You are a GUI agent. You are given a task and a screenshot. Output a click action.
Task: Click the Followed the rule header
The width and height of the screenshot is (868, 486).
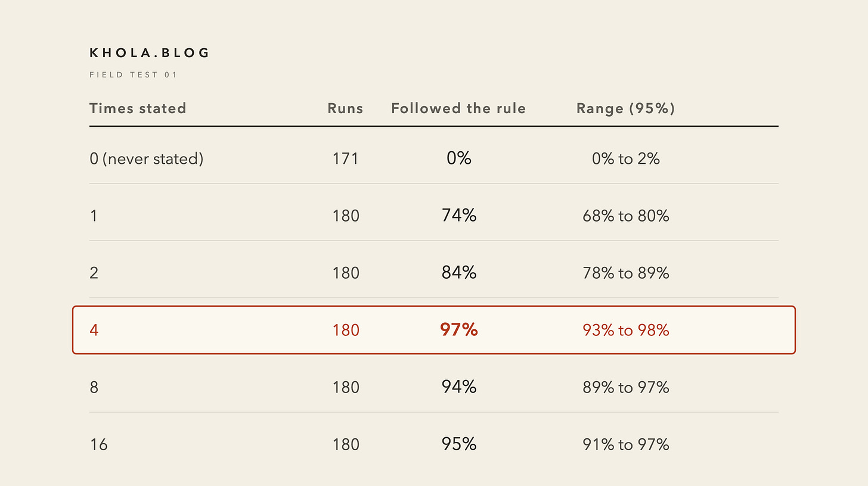tap(458, 108)
